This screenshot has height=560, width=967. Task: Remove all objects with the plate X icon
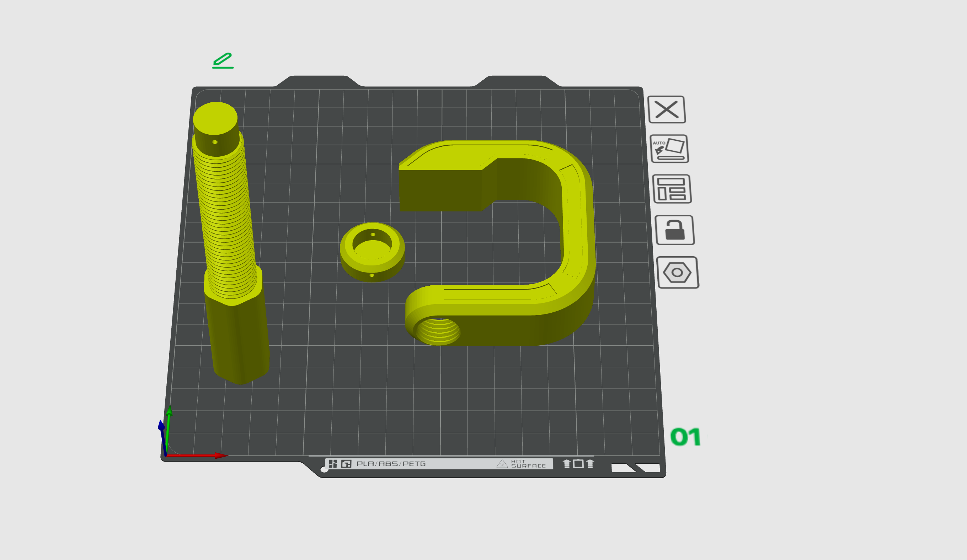pyautogui.click(x=667, y=110)
